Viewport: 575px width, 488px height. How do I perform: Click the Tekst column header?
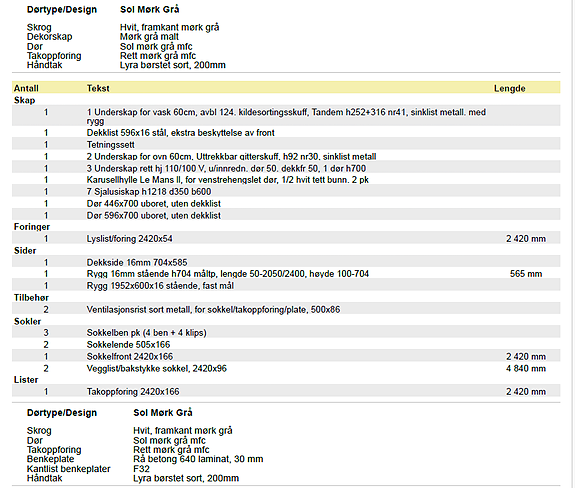(x=98, y=88)
